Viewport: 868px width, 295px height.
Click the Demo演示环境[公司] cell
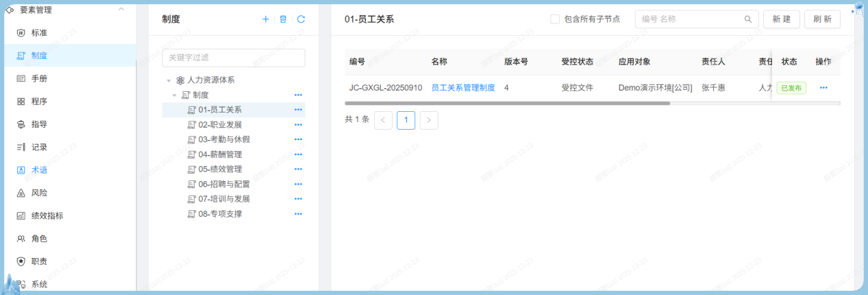[x=656, y=88]
